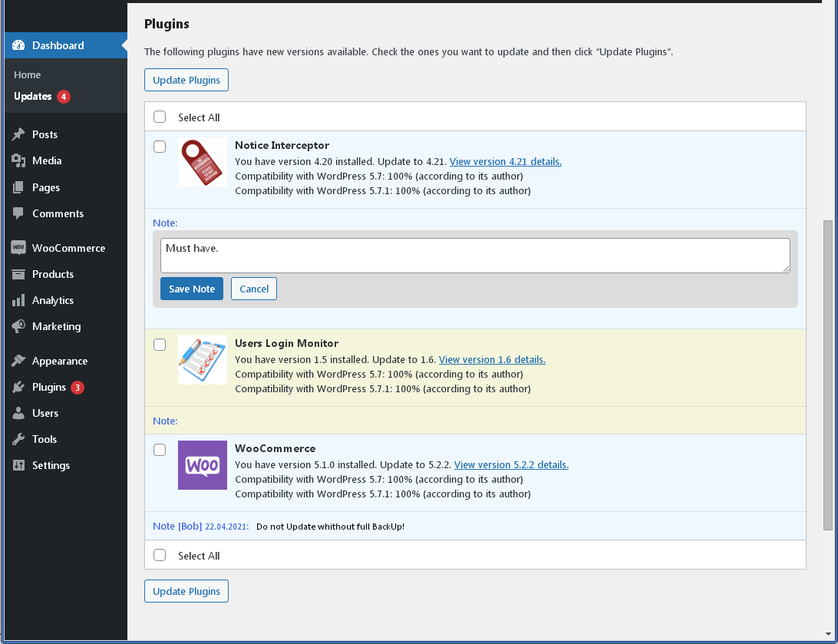
Task: Click the Tools wrench icon
Action: click(18, 439)
